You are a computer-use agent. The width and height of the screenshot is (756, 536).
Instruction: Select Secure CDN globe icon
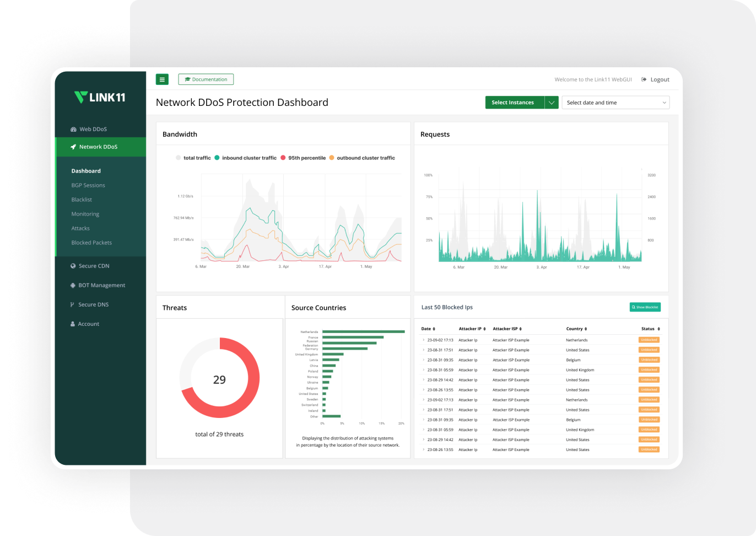(x=73, y=266)
